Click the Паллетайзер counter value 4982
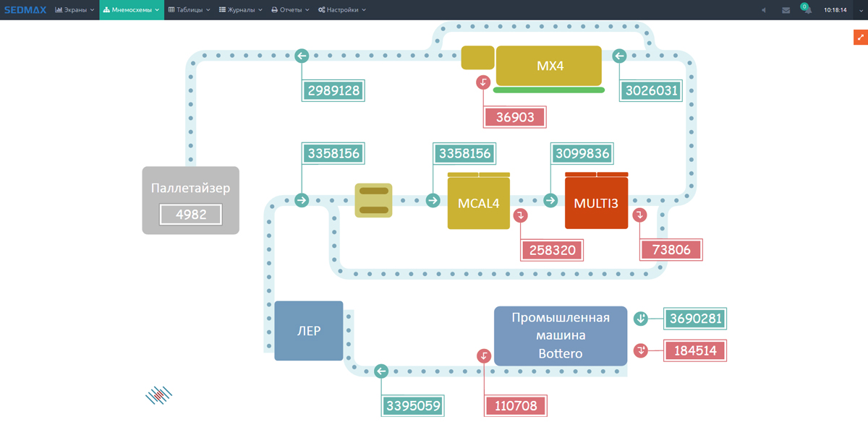This screenshot has height=427, width=868. (191, 215)
